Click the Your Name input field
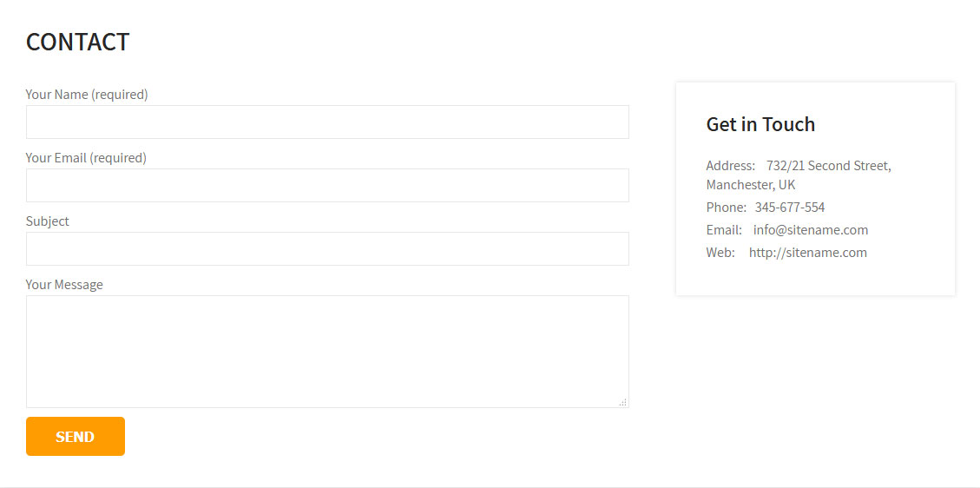Viewport: 980px width, 488px height. tap(327, 122)
